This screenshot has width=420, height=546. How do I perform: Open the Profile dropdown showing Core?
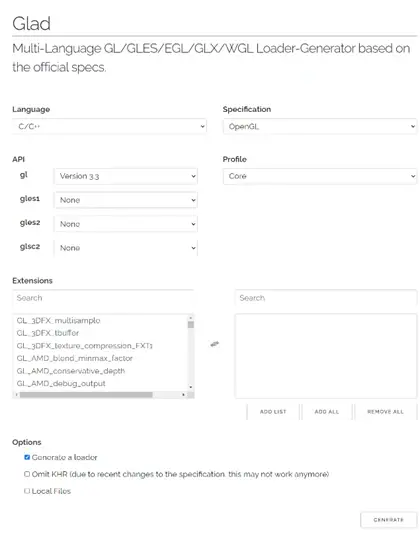tap(320, 176)
